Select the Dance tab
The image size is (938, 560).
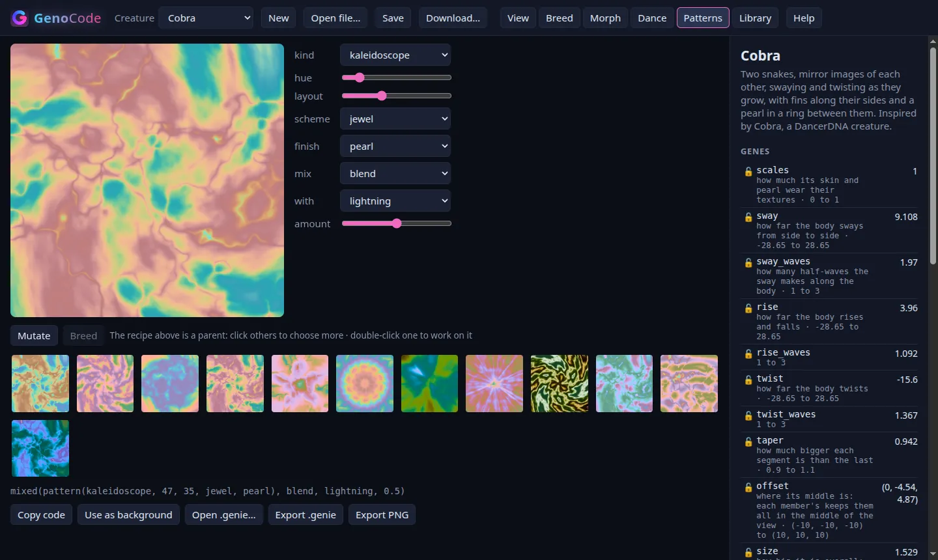(x=652, y=18)
